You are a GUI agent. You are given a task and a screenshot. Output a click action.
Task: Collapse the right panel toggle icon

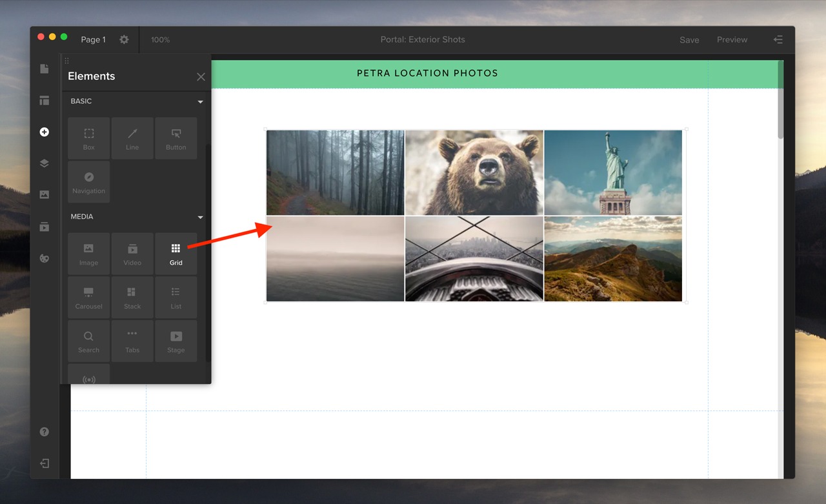778,39
